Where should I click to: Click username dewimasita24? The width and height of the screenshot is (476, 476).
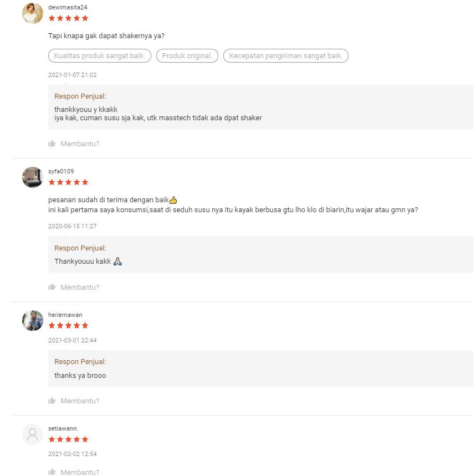(68, 8)
